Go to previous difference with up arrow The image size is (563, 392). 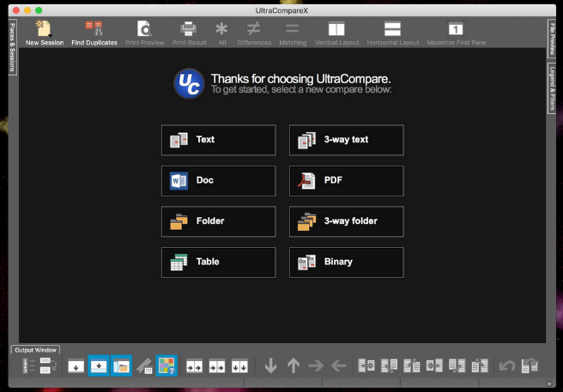point(294,365)
